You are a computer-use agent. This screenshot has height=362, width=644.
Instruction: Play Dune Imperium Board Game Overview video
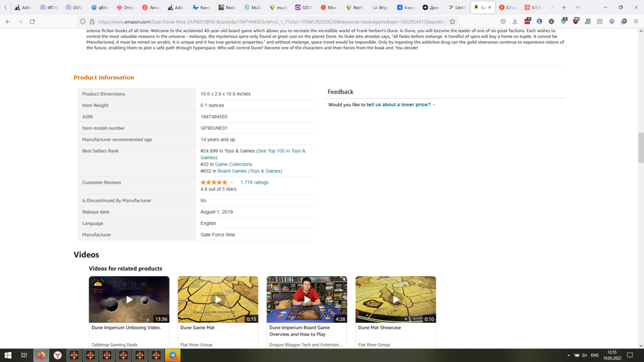click(307, 299)
